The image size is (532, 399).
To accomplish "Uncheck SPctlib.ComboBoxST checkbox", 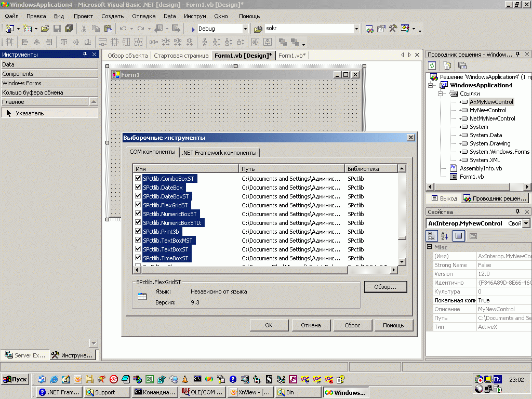I will 138,178.
